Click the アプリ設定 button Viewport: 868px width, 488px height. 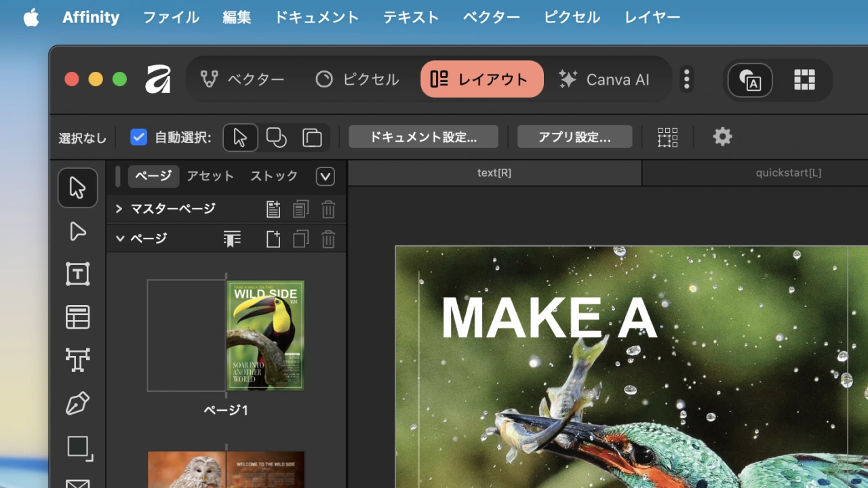point(574,136)
